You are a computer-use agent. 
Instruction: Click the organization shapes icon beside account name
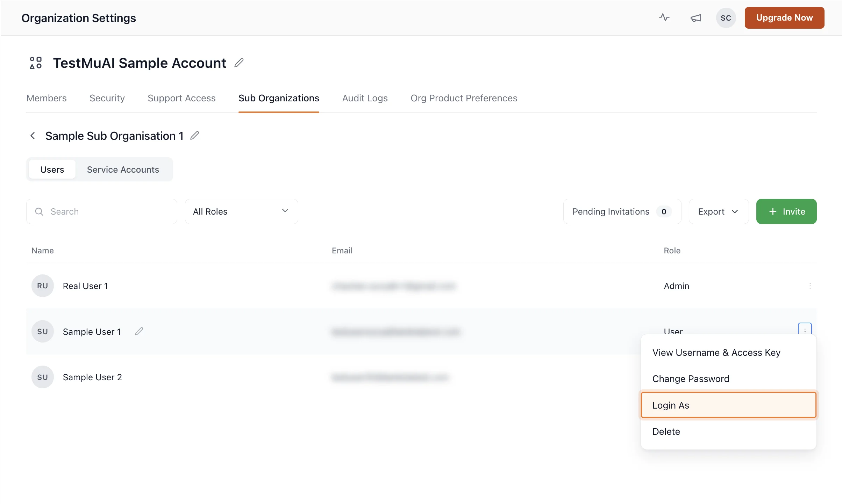pyautogui.click(x=36, y=63)
